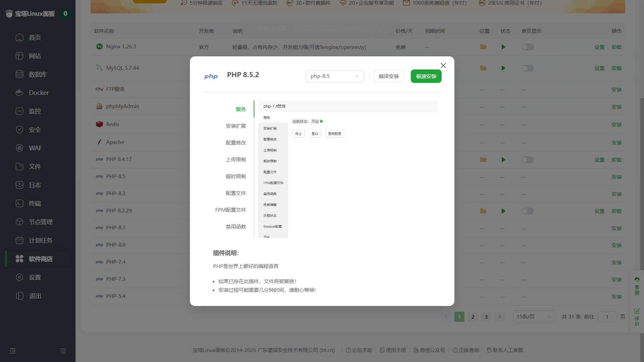
Task: Select the 安装扩展 tab in the dialog
Action: [236, 126]
